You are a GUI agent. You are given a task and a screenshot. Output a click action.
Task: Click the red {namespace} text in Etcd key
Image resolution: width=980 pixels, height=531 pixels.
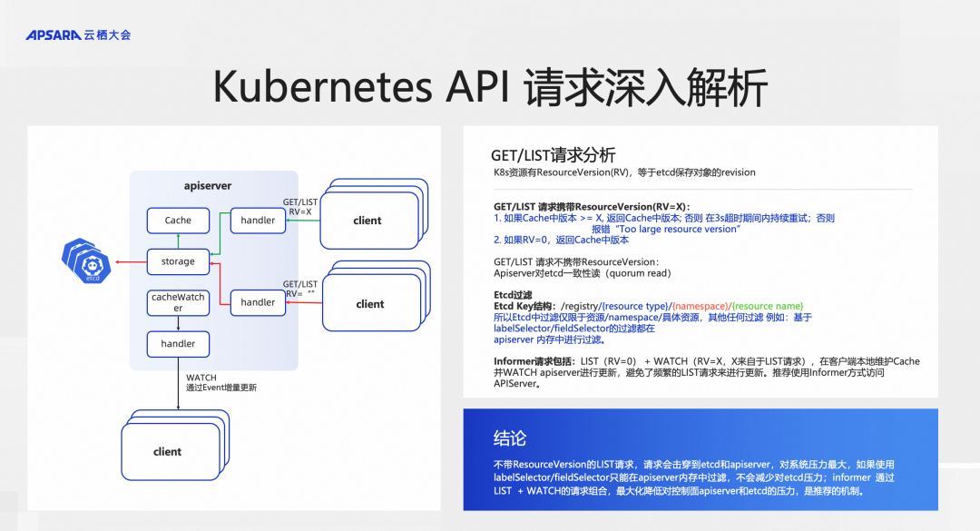point(701,306)
